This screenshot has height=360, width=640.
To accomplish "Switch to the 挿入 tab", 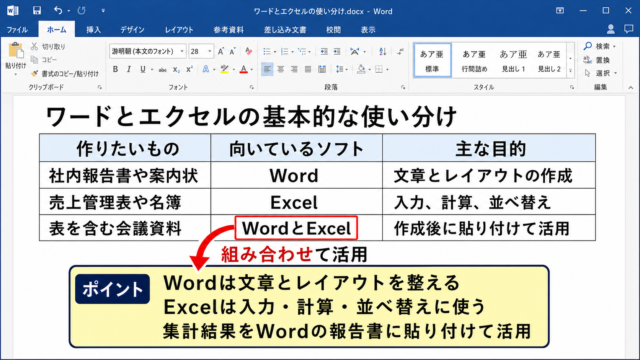I will [93, 30].
